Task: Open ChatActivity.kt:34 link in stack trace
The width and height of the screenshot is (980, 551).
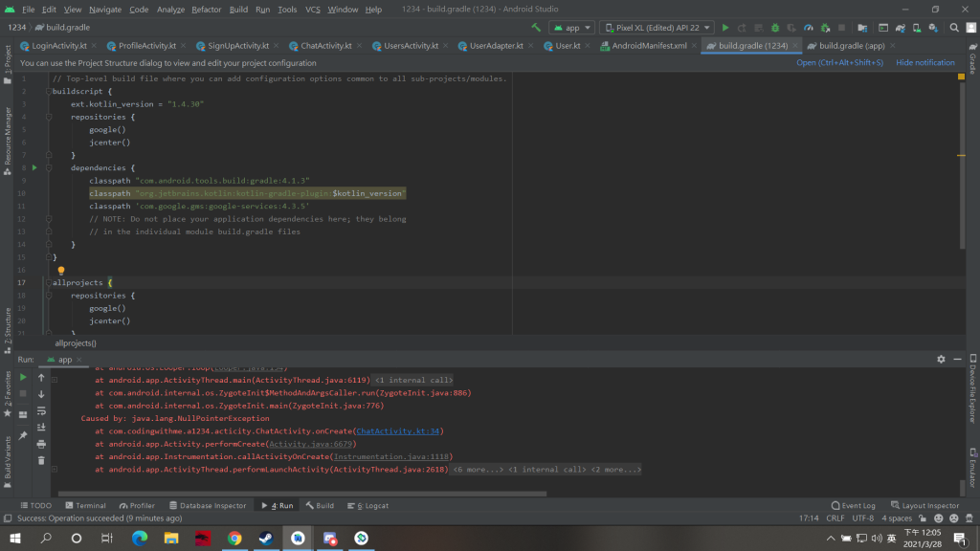Action: (397, 431)
